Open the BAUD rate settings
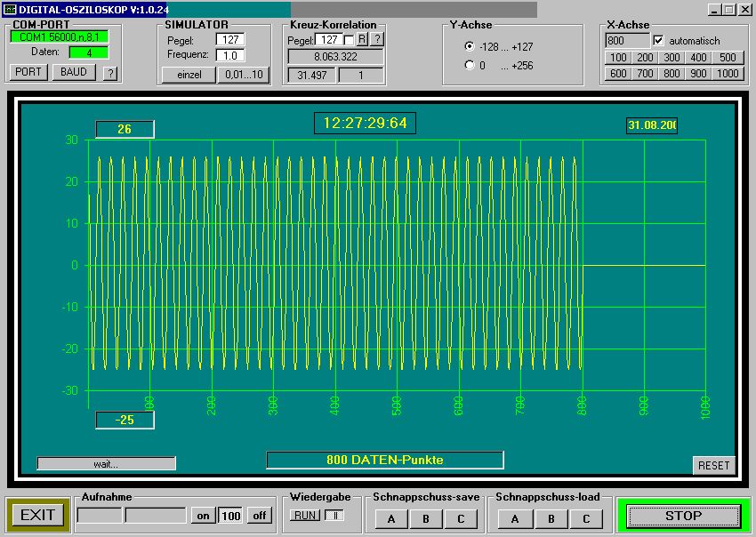This screenshot has width=756, height=537. (74, 72)
